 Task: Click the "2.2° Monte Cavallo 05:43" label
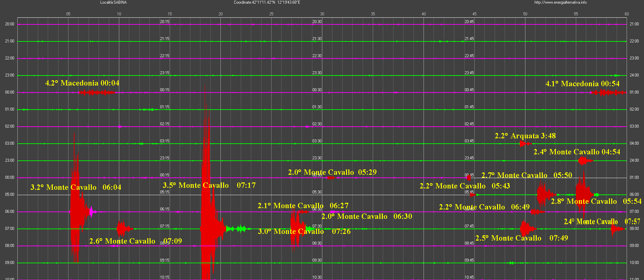tap(465, 186)
